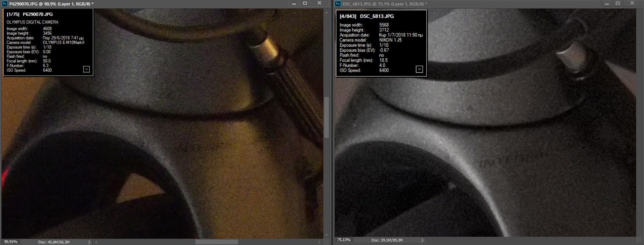Click the 90,91% zoom level field

click(x=11, y=242)
